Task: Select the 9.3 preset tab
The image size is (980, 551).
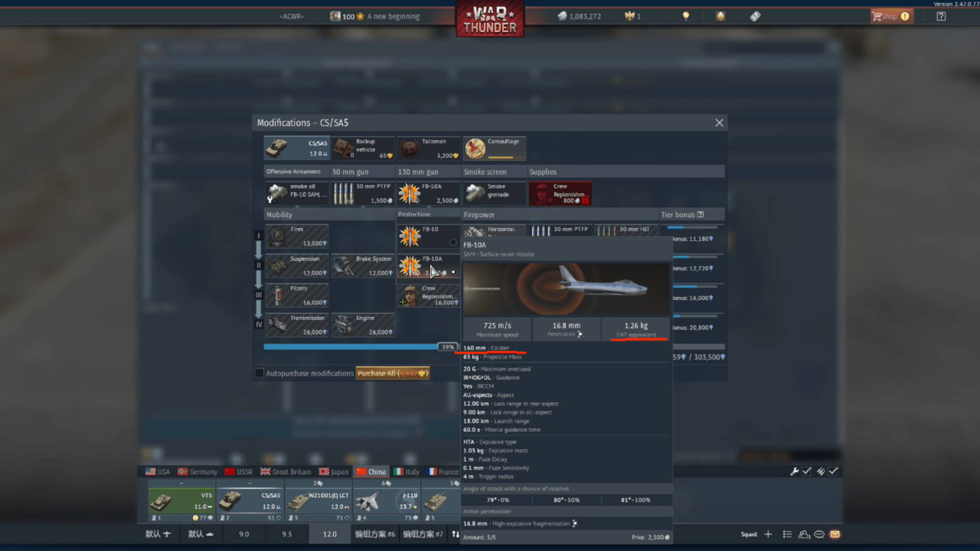Action: pyautogui.click(x=287, y=534)
